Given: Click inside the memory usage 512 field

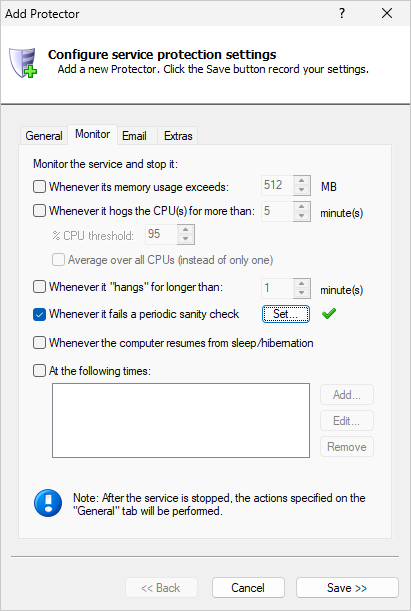Looking at the screenshot, I should [x=277, y=185].
